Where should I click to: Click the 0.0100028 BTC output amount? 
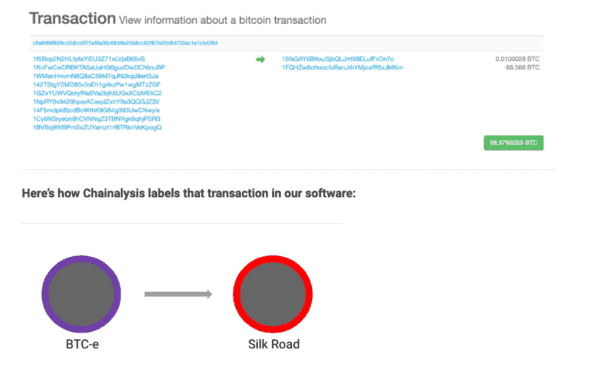tap(517, 59)
